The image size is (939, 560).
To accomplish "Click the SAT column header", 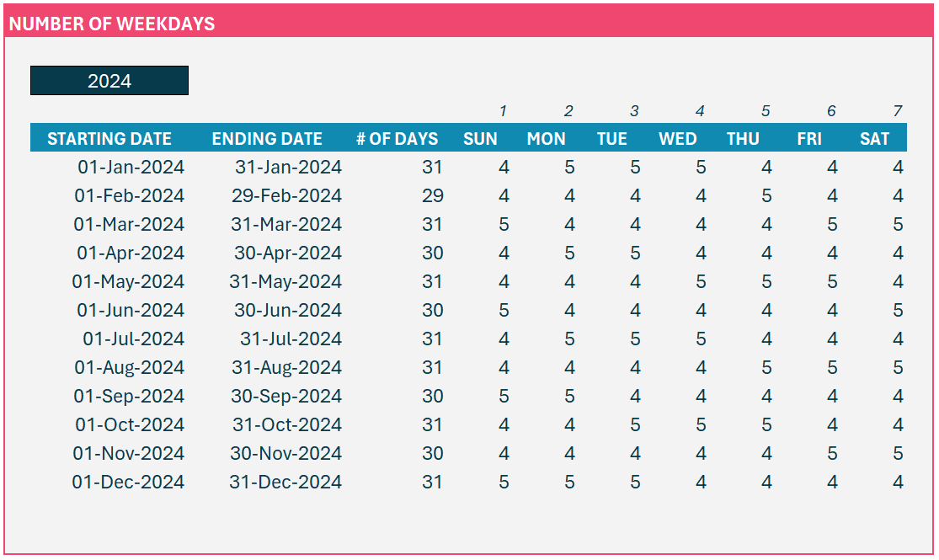I will pyautogui.click(x=874, y=138).
